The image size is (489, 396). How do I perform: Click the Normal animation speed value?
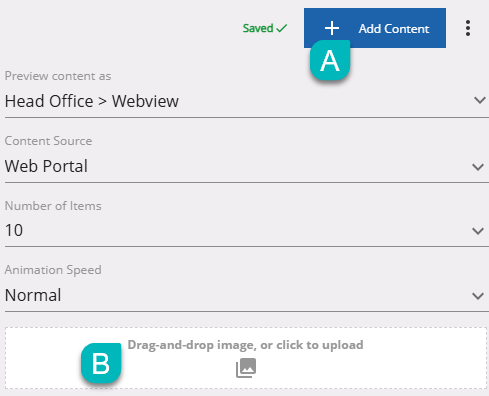pos(33,295)
